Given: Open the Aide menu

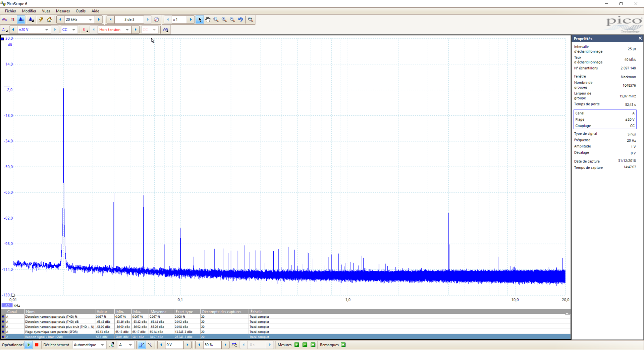Looking at the screenshot, I should (x=95, y=11).
